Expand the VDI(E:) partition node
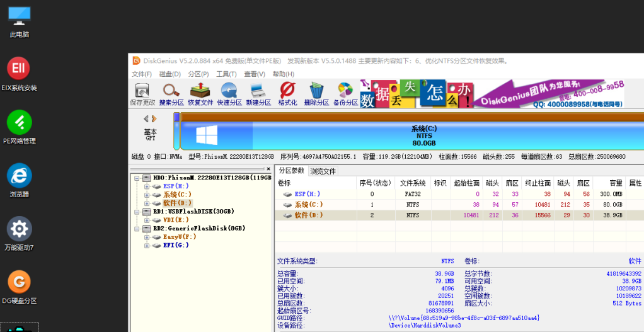The height and width of the screenshot is (332, 644). click(x=147, y=220)
